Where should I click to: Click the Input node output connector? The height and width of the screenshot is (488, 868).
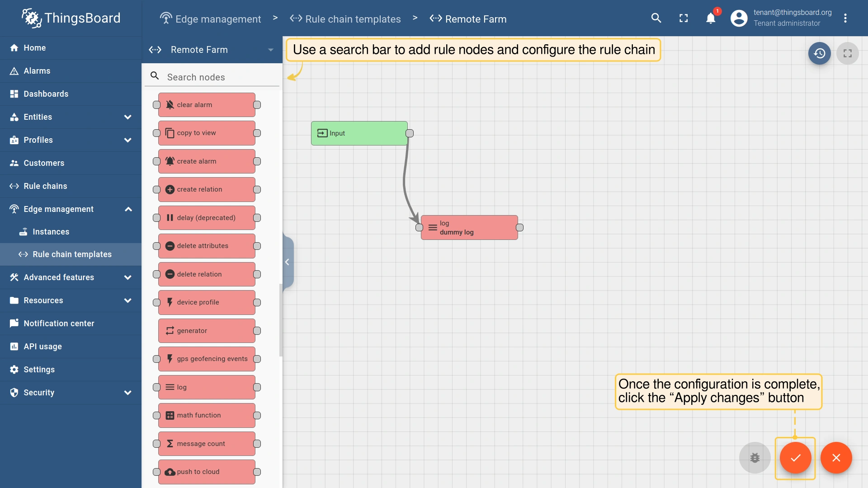point(410,133)
